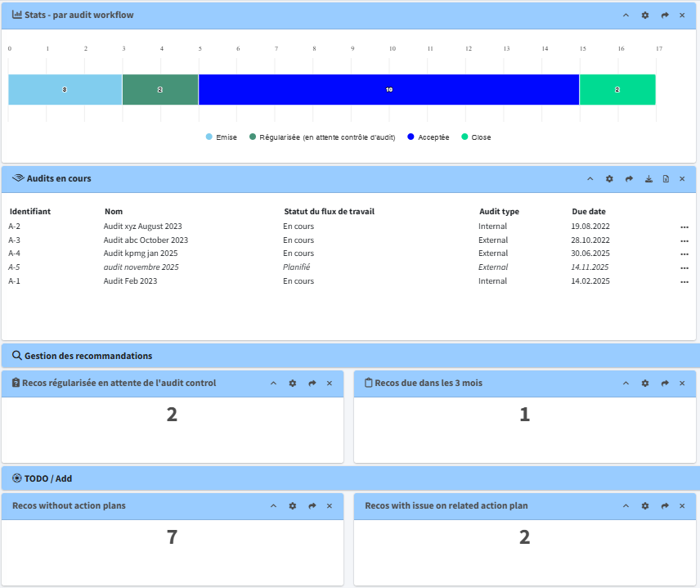
Task: Open settings for Recos due dans les 3 mois
Action: tap(645, 383)
